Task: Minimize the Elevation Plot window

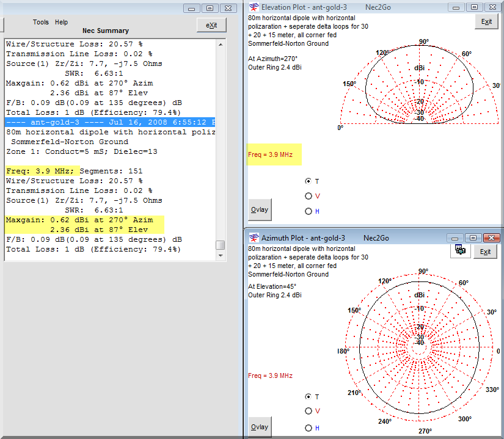Action: 457,7
